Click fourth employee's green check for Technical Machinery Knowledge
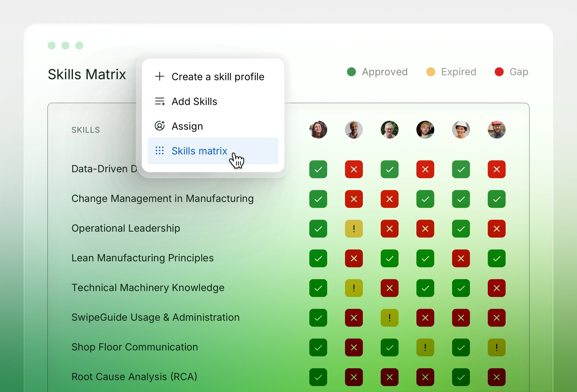This screenshot has height=392, width=577. tap(425, 288)
